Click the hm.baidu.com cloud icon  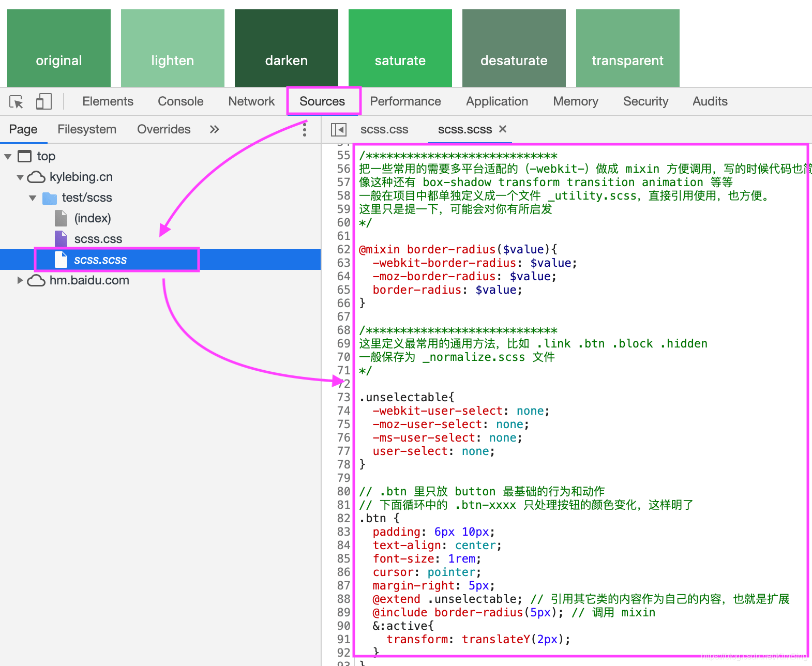pyautogui.click(x=36, y=280)
